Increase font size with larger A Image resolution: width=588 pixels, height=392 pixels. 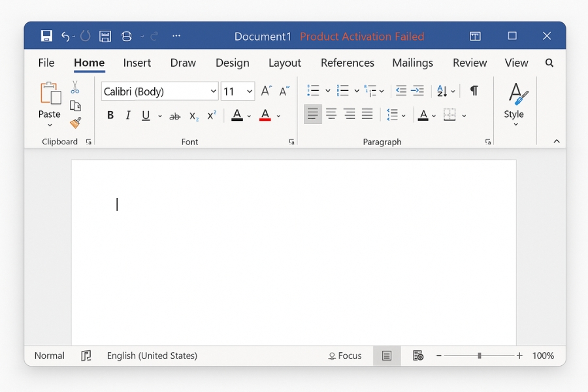click(267, 91)
